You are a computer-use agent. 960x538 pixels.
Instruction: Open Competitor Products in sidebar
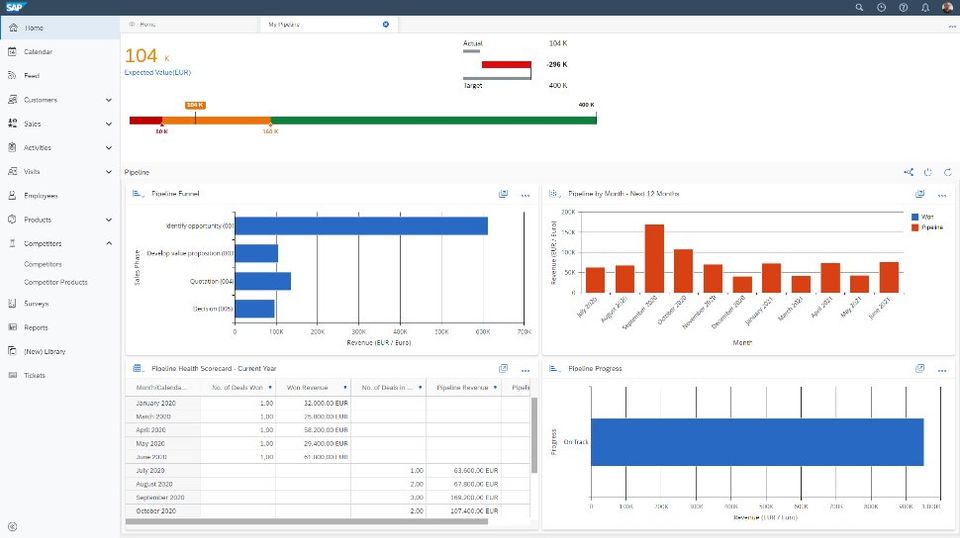pos(56,282)
